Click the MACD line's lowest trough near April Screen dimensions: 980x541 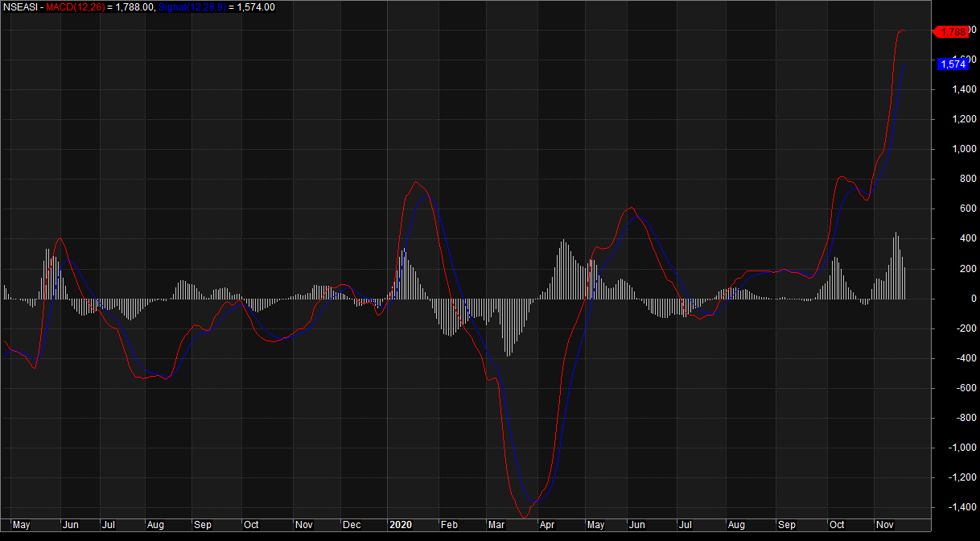(x=524, y=517)
